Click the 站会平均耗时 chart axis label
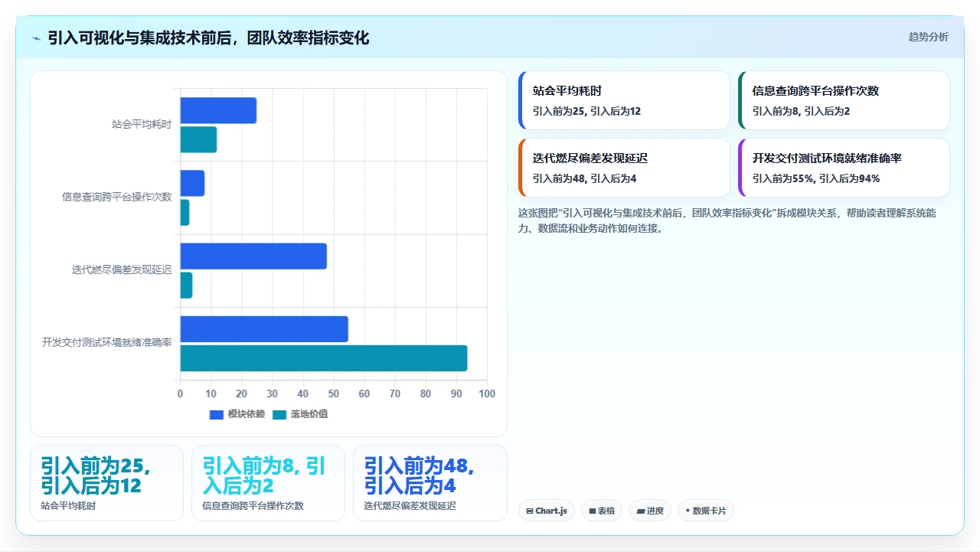The width and height of the screenshot is (980, 552). click(142, 124)
